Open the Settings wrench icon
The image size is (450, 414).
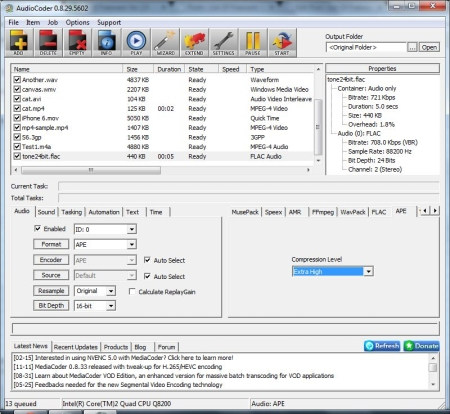click(x=224, y=43)
